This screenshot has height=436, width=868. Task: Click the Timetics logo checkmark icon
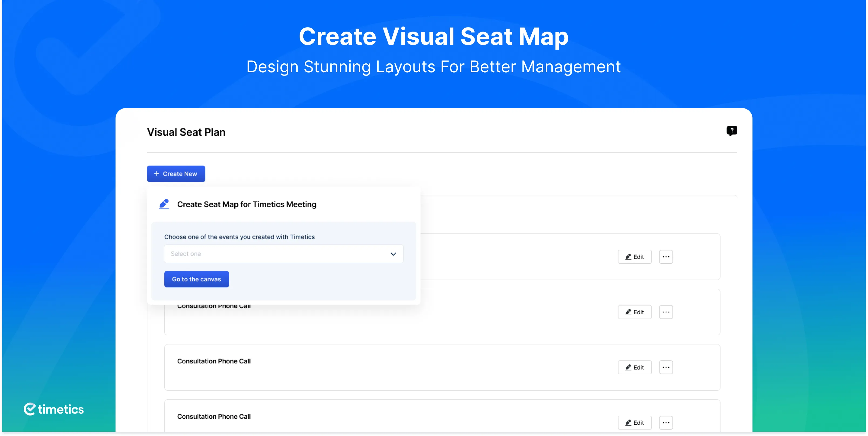30,409
